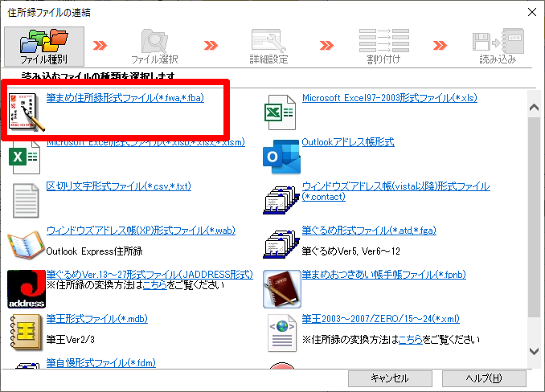Select the 割り付け step
The width and height of the screenshot is (545, 392).
(x=383, y=47)
